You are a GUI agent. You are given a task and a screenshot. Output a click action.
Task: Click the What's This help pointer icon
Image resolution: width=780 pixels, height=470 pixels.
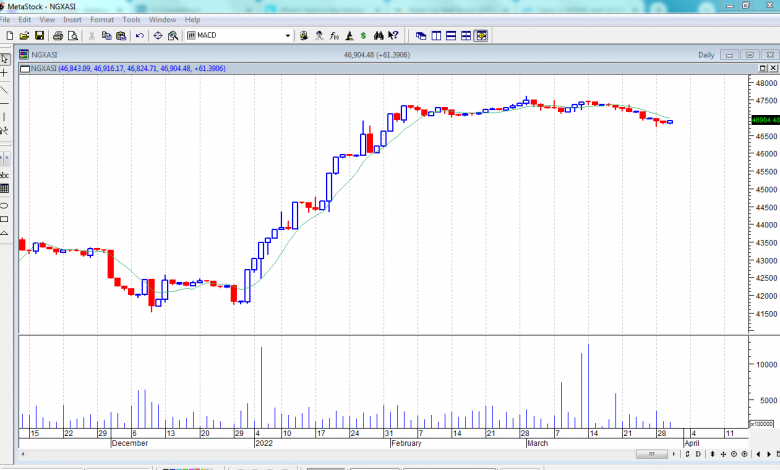coord(393,35)
